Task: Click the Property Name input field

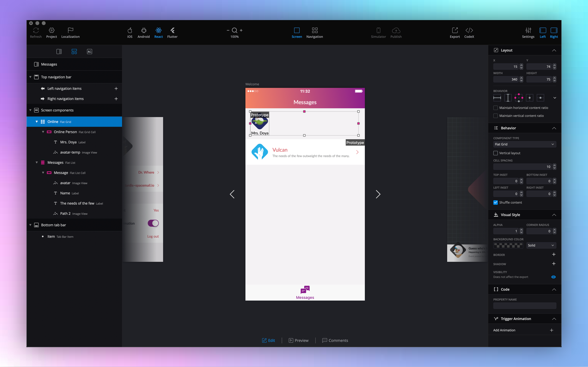Action: [x=524, y=306]
